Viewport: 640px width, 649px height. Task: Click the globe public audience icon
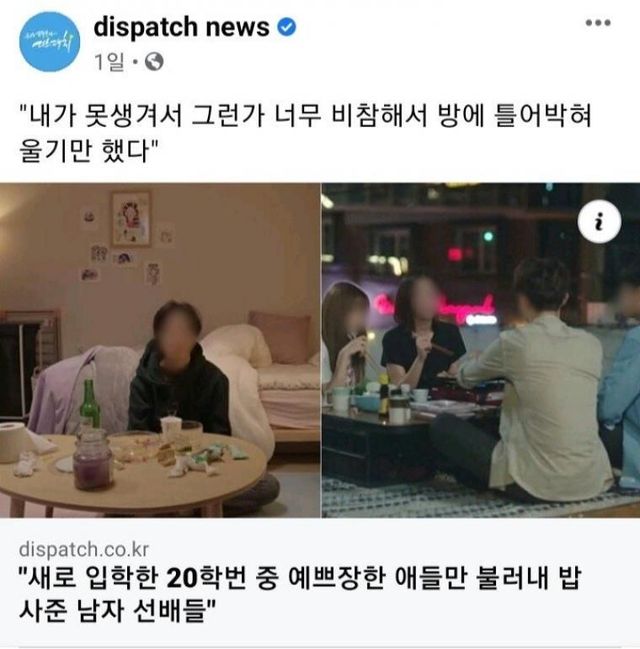(154, 62)
